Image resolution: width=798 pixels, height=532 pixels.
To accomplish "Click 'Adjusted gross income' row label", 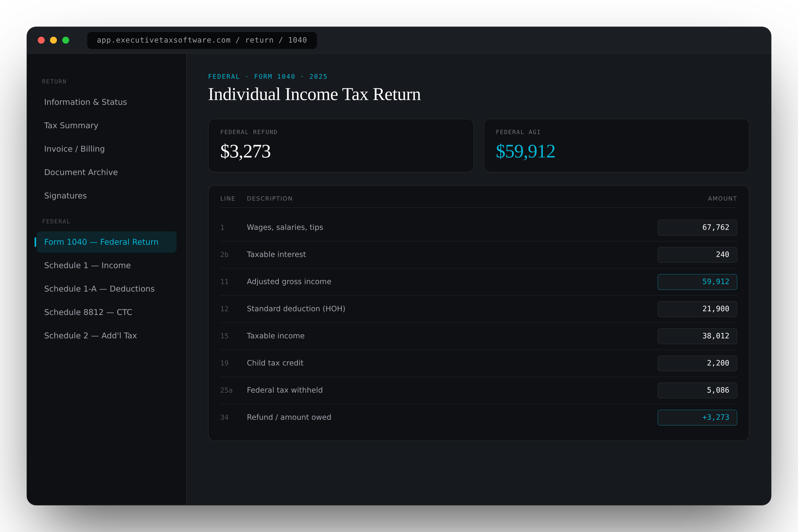I will [x=289, y=282].
